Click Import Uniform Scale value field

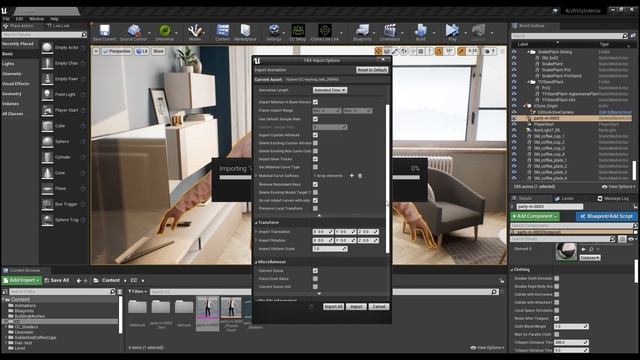[x=330, y=249]
